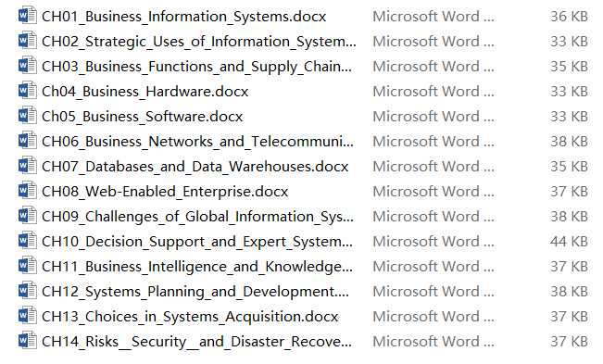The image size is (603, 364).
Task: Click Word icon of CH13_Choices_in_Systems_Acquisition.docx
Action: coord(28,316)
